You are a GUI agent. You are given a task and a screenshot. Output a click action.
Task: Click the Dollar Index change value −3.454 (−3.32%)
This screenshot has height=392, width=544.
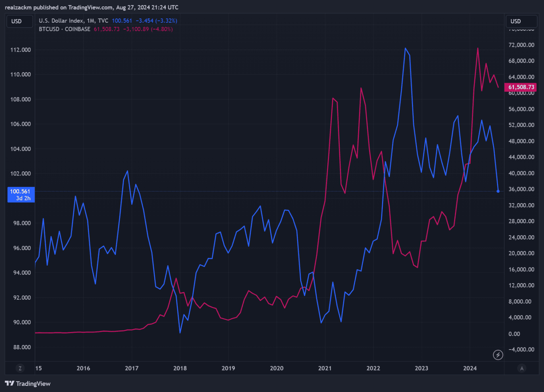[x=157, y=21]
